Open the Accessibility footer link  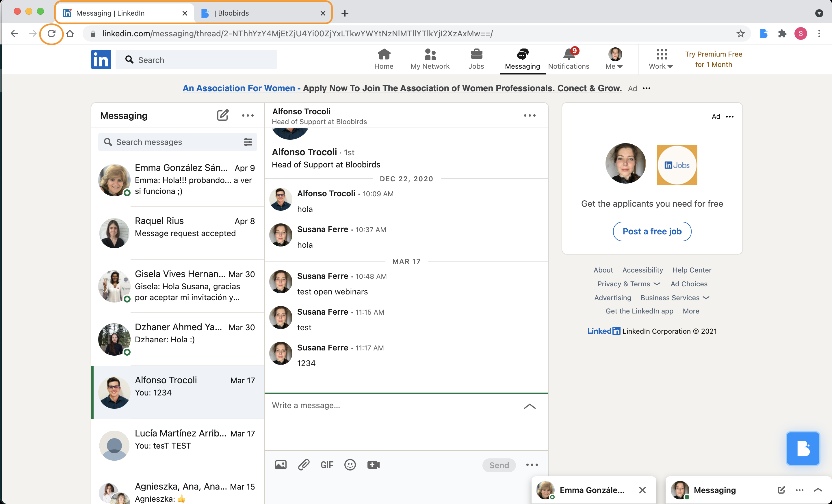[642, 270]
